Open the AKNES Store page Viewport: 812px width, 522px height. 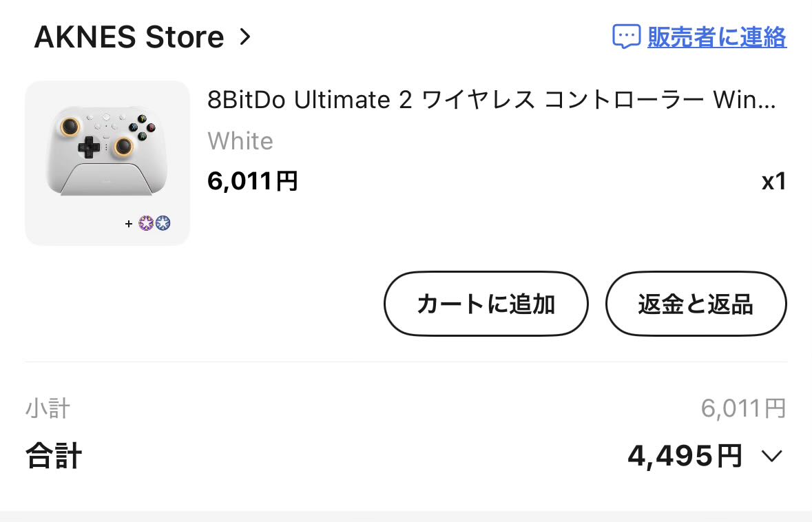(129, 37)
